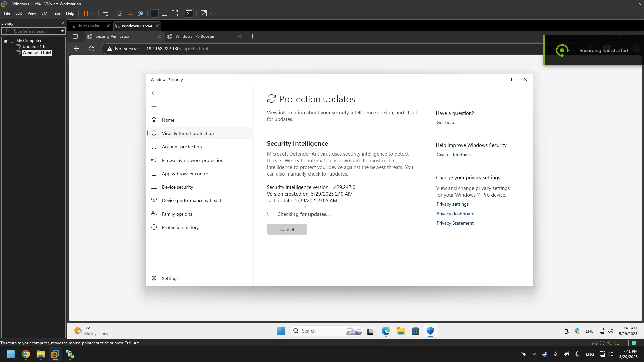Open Firewall & network protection section
644x362 pixels.
(193, 160)
